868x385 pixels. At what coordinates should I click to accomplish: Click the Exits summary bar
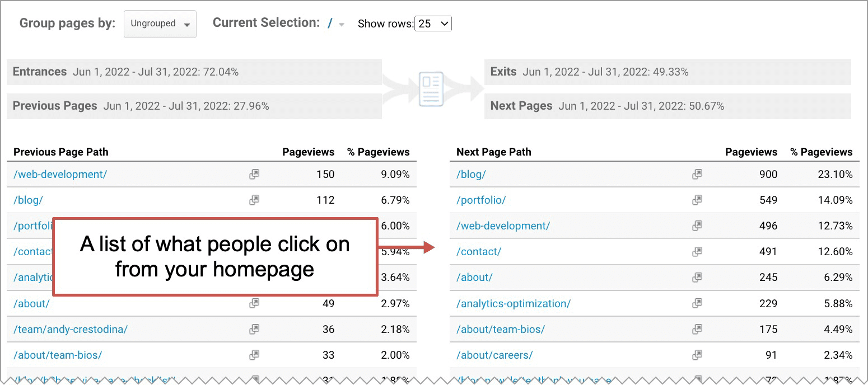tap(668, 72)
